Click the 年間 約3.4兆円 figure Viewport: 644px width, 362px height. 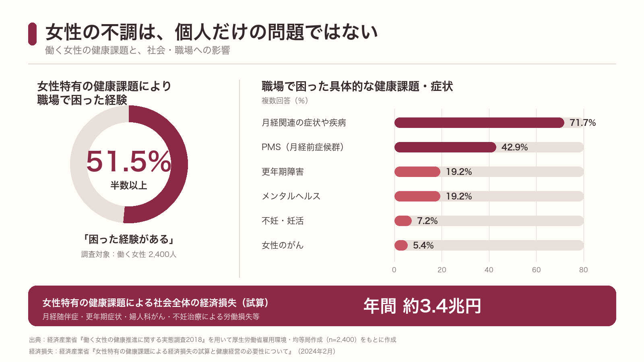(422, 306)
